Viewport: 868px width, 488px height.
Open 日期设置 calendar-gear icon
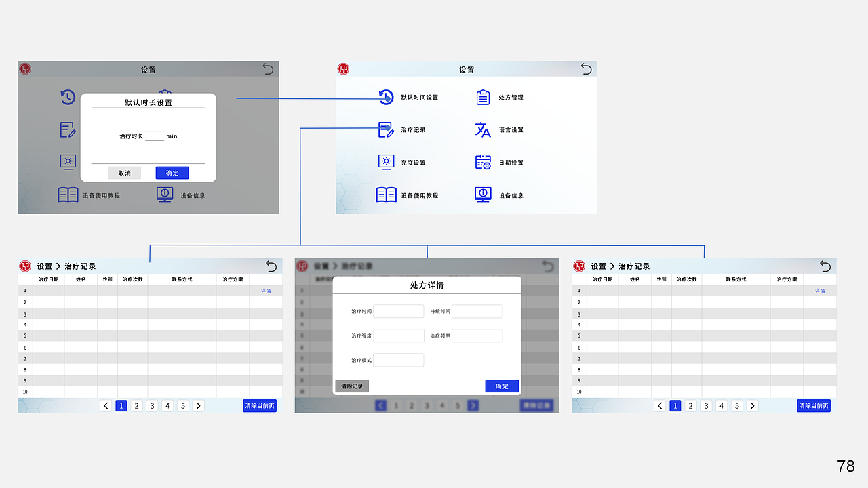pyautogui.click(x=483, y=162)
